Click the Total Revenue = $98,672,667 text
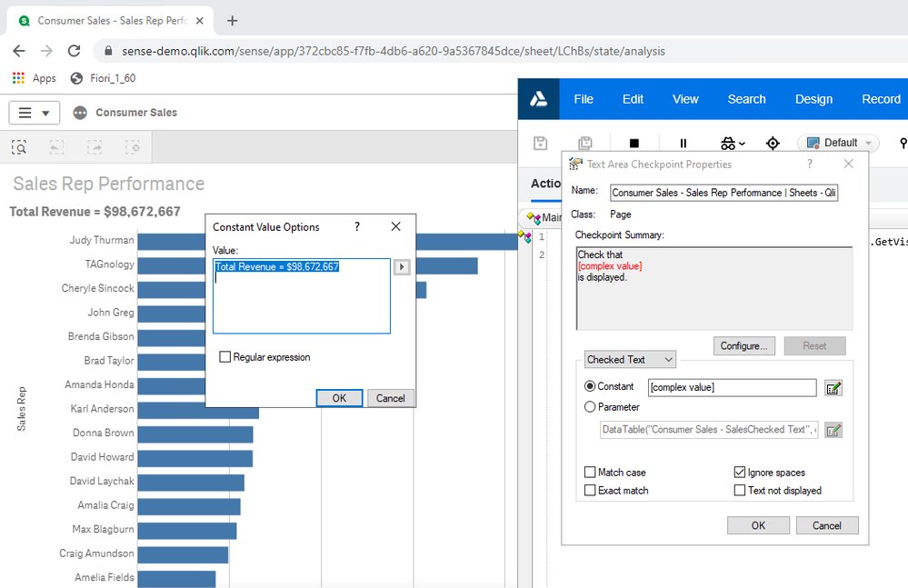This screenshot has width=908, height=588. tap(95, 212)
